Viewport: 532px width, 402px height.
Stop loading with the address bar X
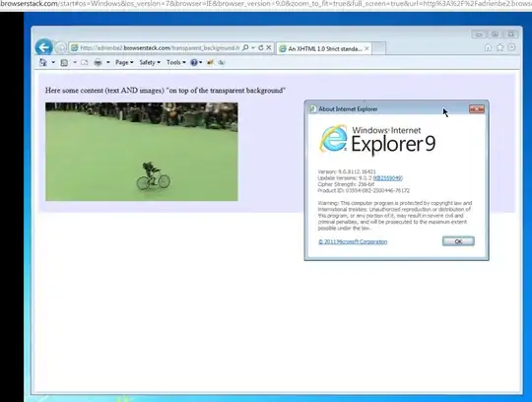269,48
